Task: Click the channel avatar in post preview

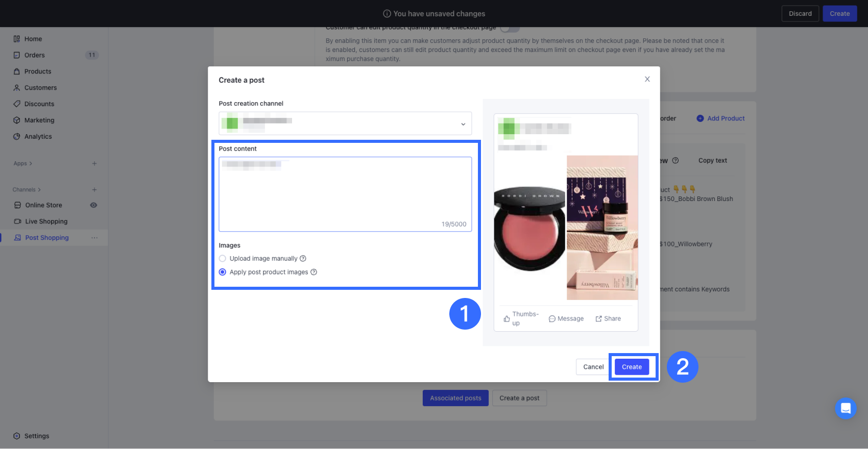Action: [509, 128]
